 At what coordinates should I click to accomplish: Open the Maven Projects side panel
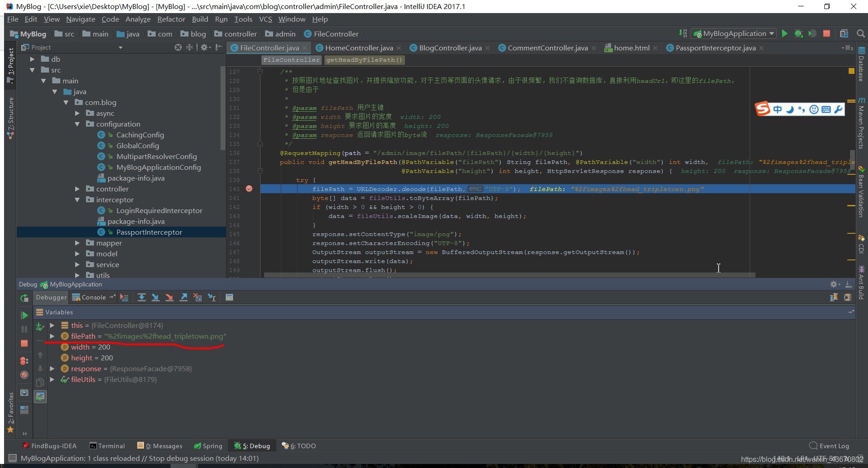[861, 123]
